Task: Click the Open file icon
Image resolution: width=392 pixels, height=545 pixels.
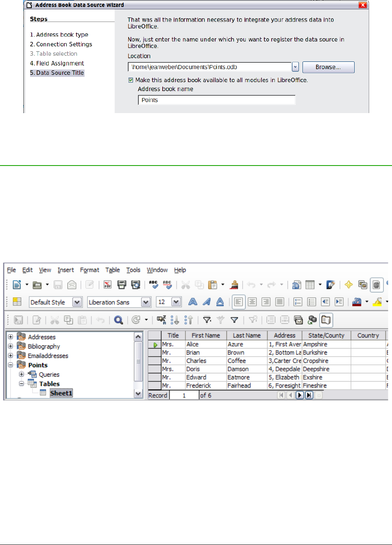Action: click(37, 285)
